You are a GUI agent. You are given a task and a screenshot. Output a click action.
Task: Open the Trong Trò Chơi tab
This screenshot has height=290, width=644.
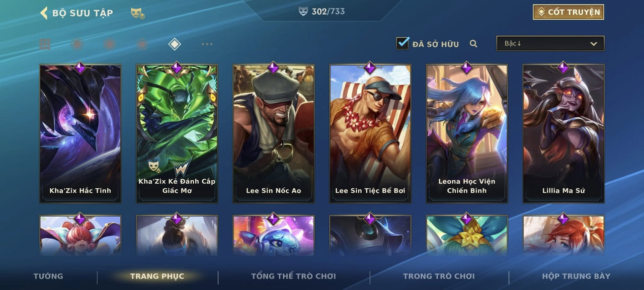coord(439,276)
